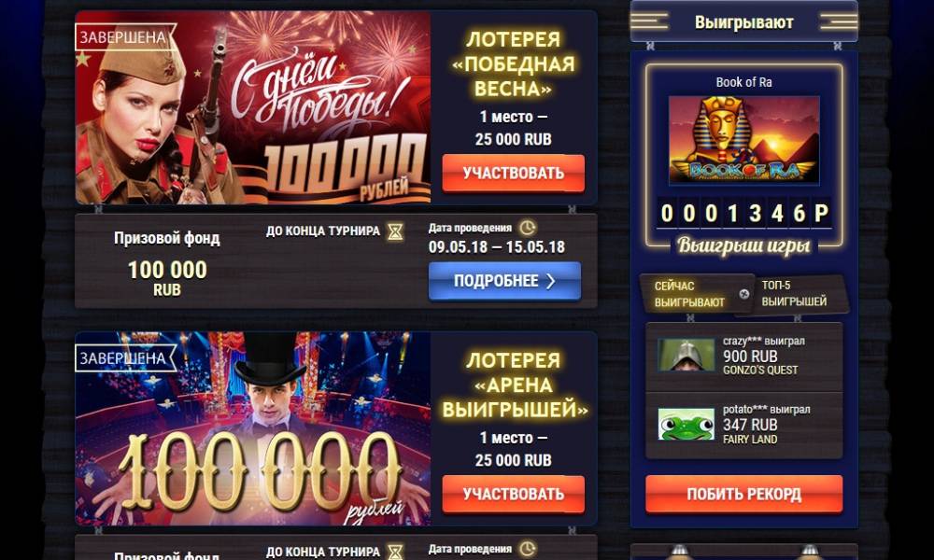Click the ПОБИТЬ РЕКОРД button
934x560 pixels.
pyautogui.click(x=744, y=494)
